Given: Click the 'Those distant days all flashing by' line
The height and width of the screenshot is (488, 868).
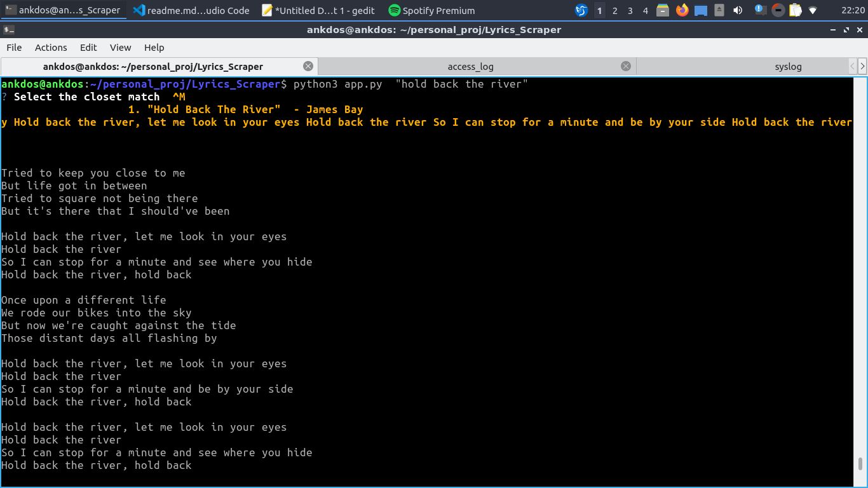Looking at the screenshot, I should pos(109,338).
